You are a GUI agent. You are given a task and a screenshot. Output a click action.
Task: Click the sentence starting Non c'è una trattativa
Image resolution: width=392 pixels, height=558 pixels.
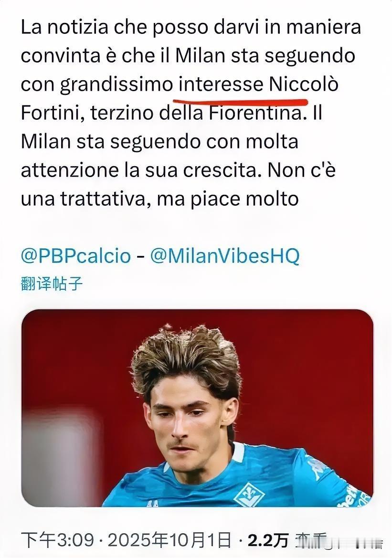[178, 184]
